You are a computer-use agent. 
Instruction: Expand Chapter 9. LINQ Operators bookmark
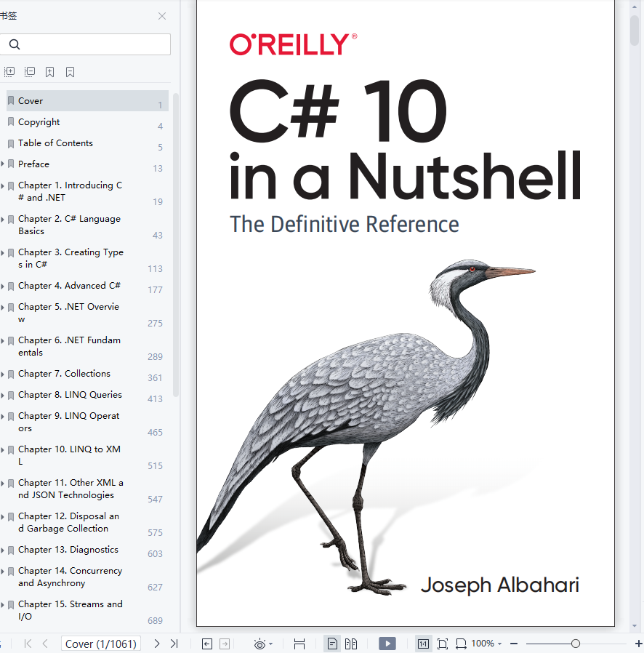point(2,416)
